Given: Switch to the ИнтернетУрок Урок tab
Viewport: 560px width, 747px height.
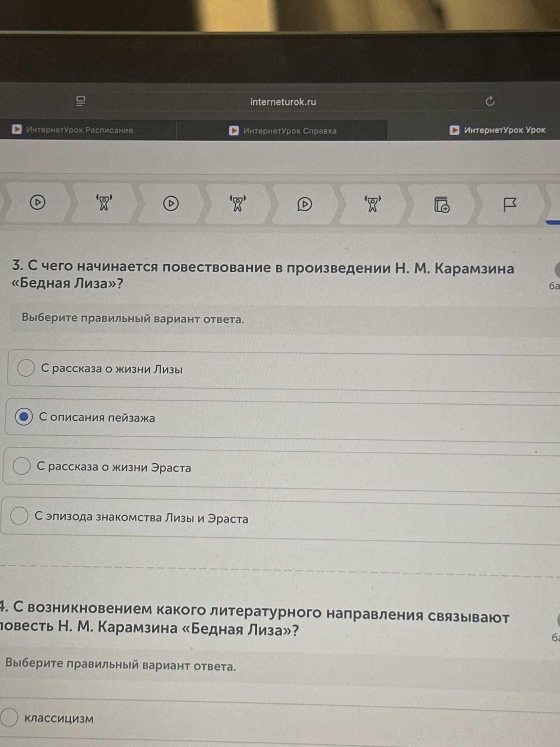Looking at the screenshot, I should pyautogui.click(x=497, y=130).
